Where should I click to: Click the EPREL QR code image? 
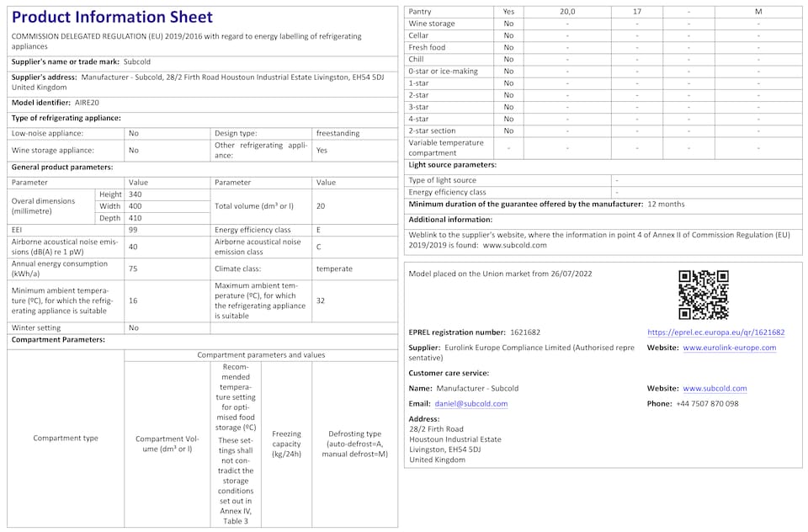pos(704,295)
